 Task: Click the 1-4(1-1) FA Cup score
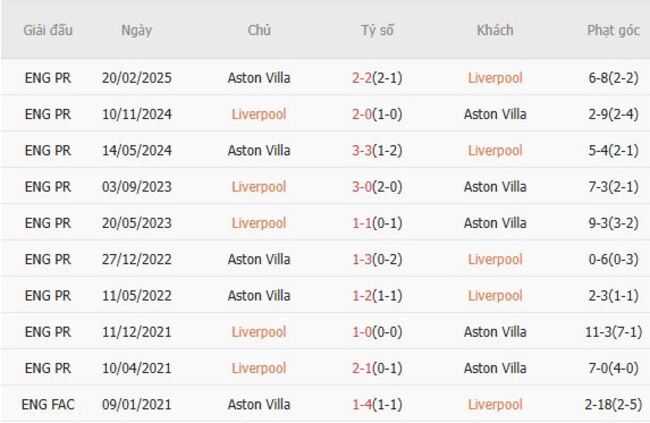click(x=377, y=405)
